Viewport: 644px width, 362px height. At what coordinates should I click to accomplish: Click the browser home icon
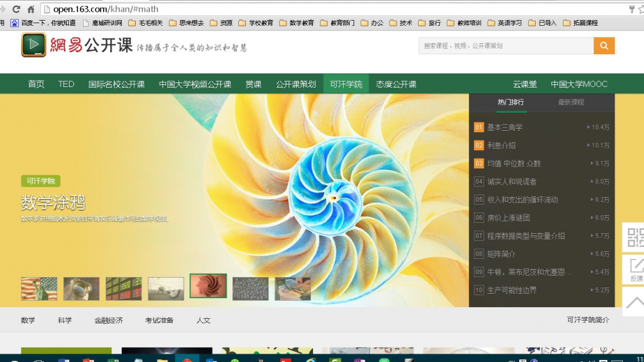(30, 9)
